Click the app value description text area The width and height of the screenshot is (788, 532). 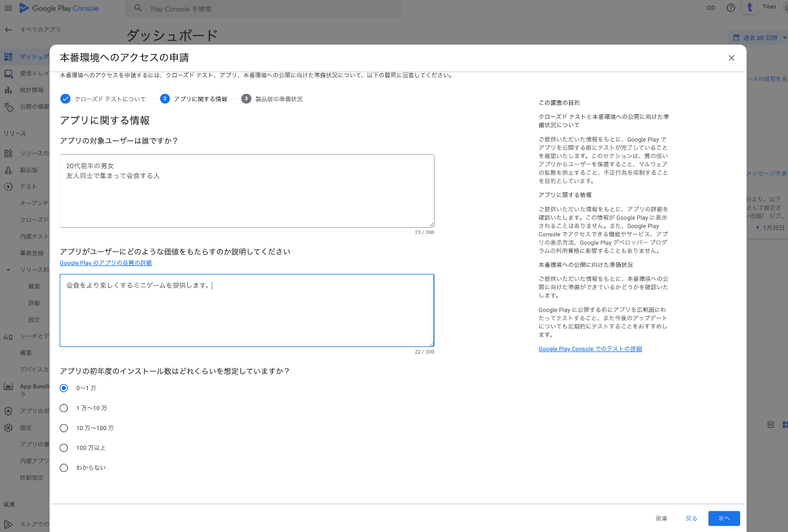247,310
